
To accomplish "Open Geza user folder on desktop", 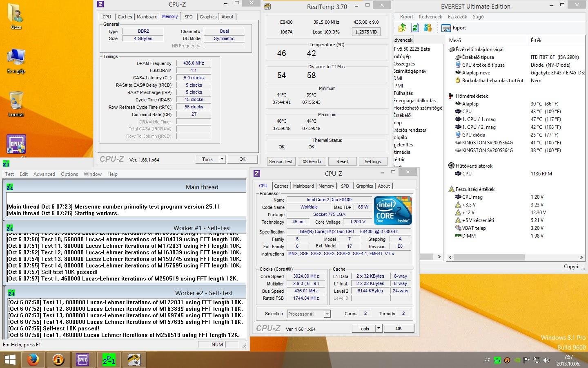I will coord(16,17).
